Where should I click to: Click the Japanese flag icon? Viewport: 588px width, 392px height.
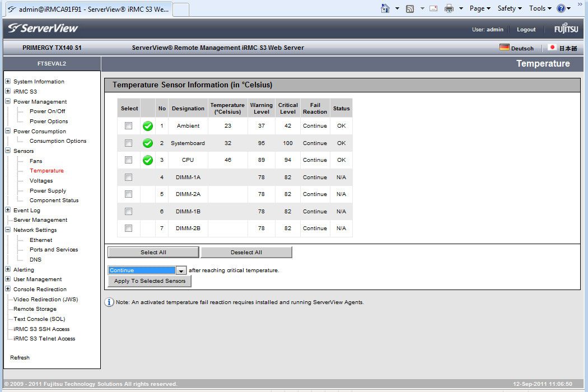click(552, 47)
